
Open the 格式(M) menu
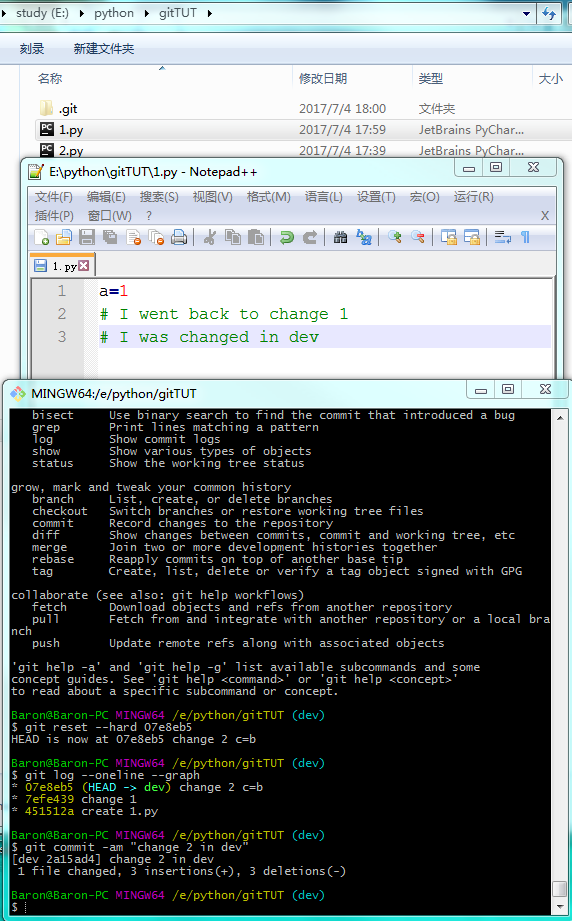[x=268, y=197]
